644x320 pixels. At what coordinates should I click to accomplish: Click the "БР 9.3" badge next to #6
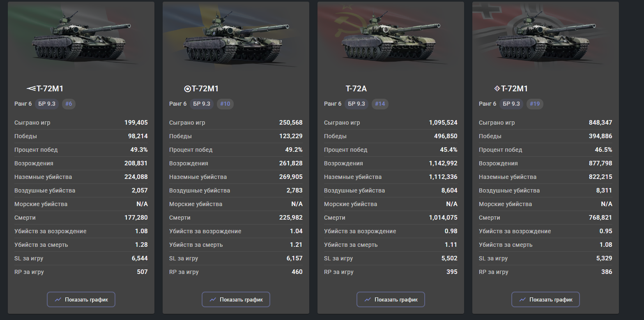[47, 104]
